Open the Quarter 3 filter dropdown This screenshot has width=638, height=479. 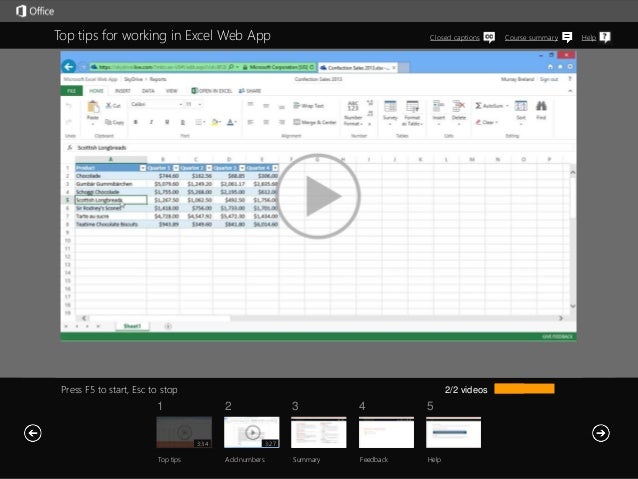242,168
